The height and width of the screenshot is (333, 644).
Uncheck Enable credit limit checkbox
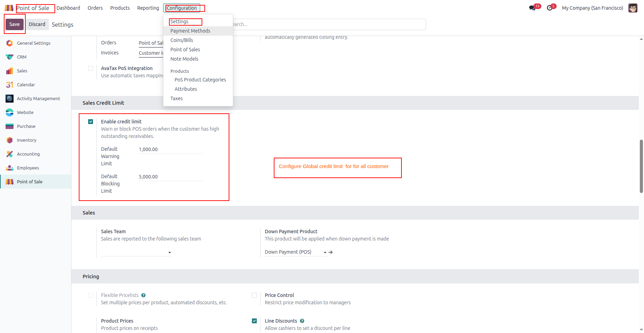91,122
